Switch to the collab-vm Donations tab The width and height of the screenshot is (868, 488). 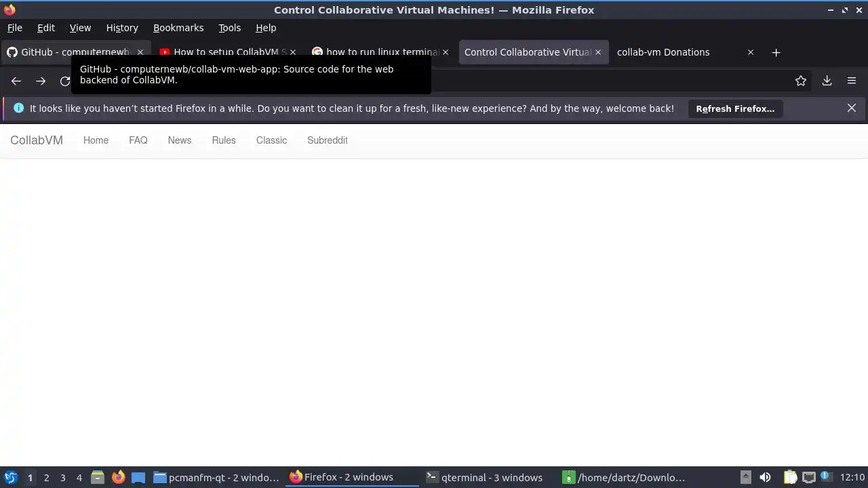tap(686, 52)
